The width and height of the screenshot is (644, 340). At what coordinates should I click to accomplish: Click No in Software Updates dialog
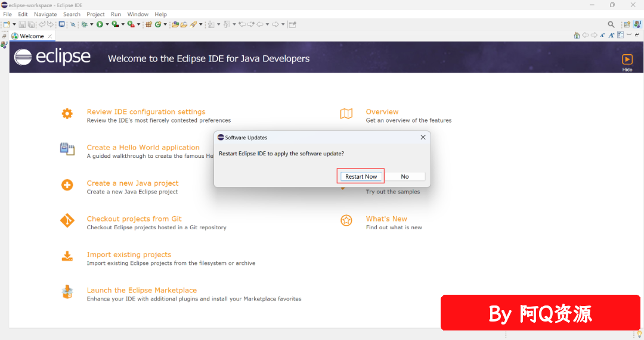(404, 176)
